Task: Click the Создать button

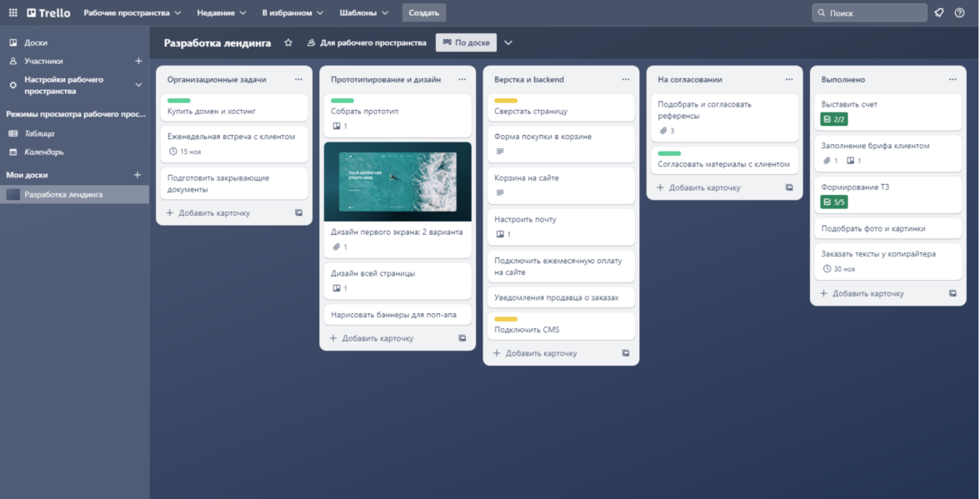Action: (423, 12)
